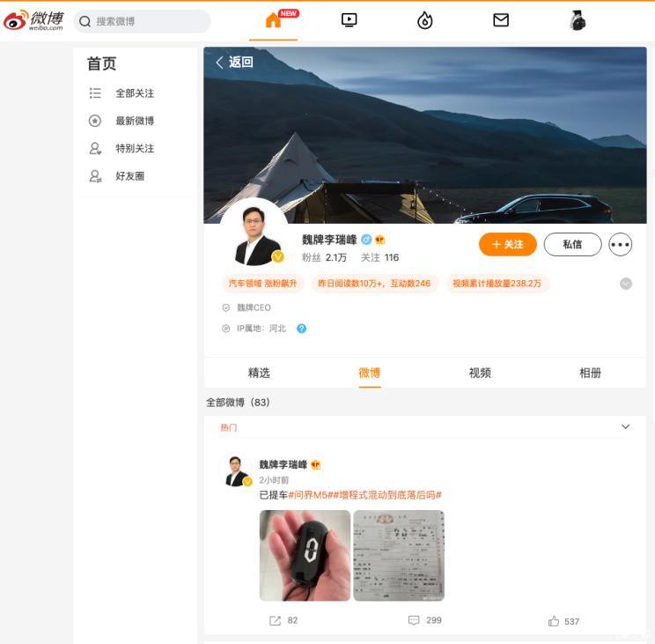Viewport: 655px width, 644px height.
Task: Expand the post options chevron
Action: pos(625,426)
